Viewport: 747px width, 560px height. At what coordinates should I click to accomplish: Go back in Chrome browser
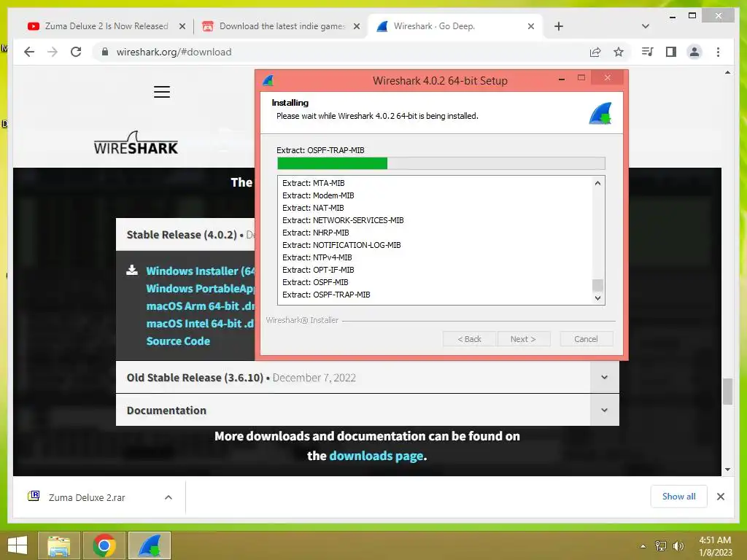click(x=29, y=52)
